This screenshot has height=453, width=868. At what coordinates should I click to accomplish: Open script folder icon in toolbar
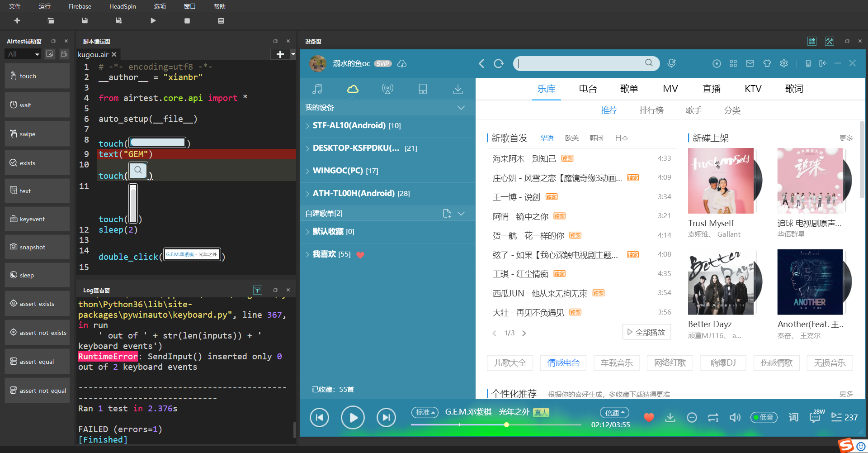(51, 21)
